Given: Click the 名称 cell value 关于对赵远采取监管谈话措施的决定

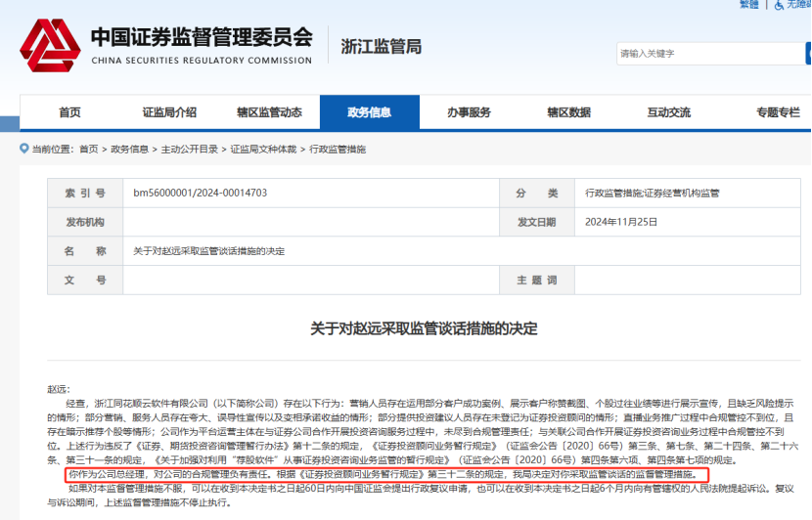Looking at the screenshot, I should pyautogui.click(x=209, y=251).
